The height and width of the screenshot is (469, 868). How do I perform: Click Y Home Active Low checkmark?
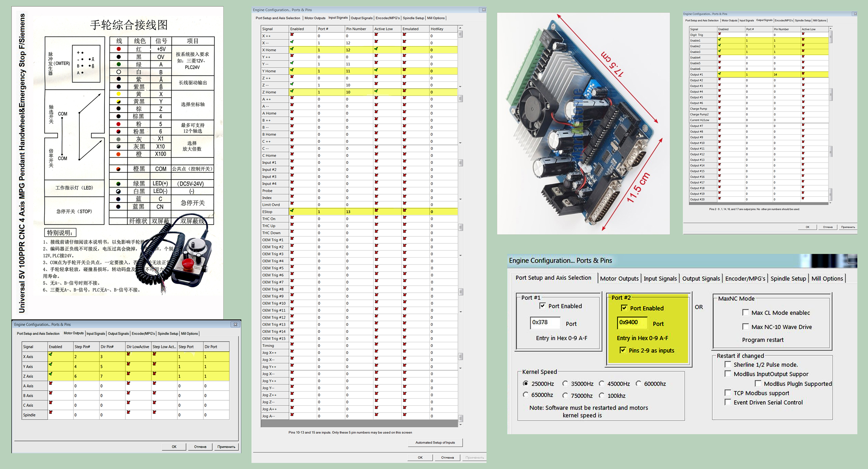click(376, 70)
